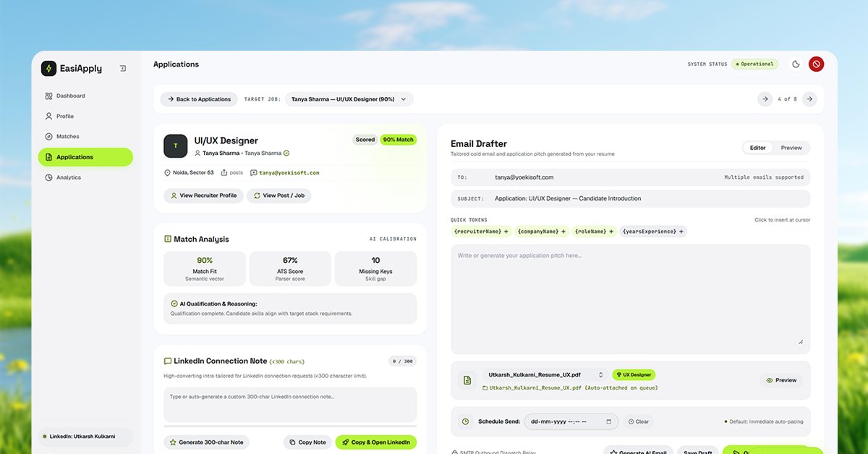The height and width of the screenshot is (454, 868).
Task: Click the Schedule Send clock icon
Action: [465, 421]
